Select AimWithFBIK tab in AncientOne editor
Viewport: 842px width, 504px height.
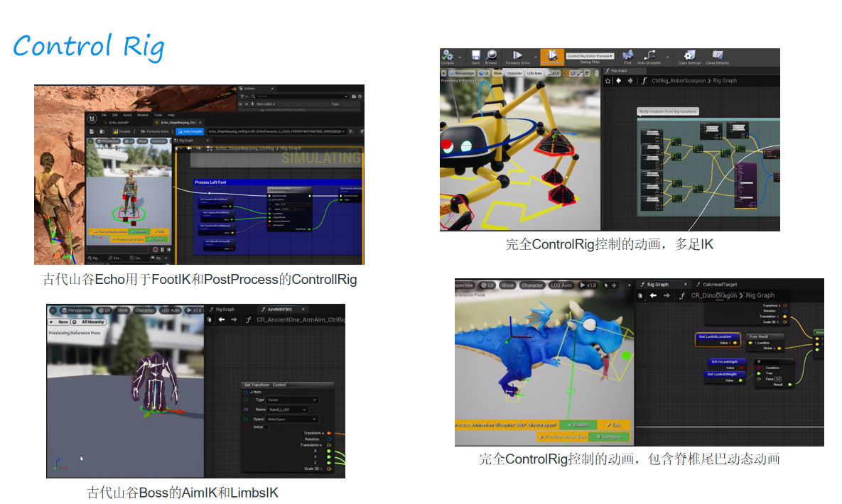[x=283, y=309]
